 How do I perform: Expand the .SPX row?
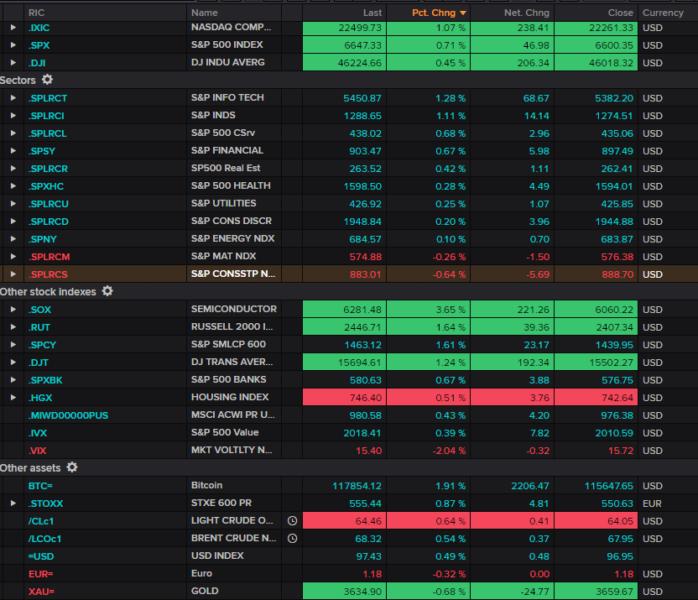tap(13, 45)
